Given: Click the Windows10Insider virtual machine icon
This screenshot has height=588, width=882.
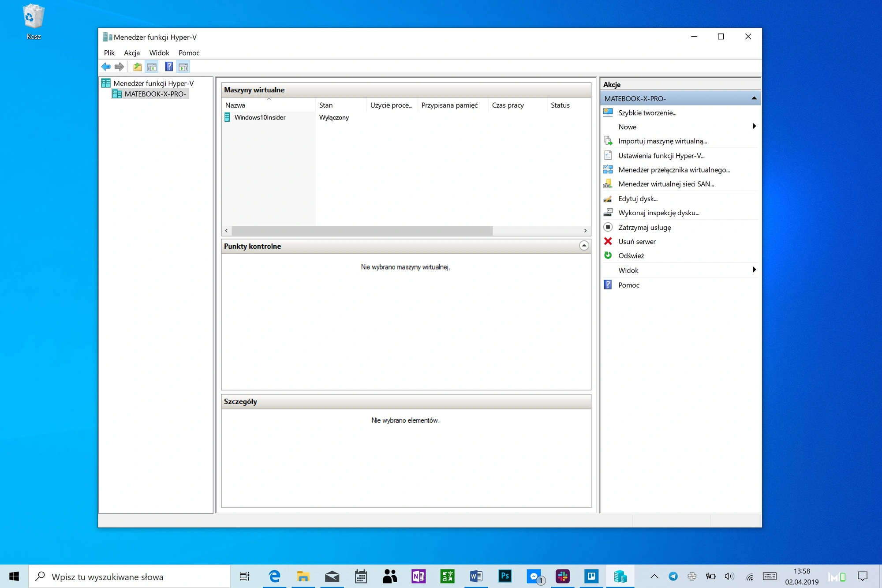Looking at the screenshot, I should [228, 117].
